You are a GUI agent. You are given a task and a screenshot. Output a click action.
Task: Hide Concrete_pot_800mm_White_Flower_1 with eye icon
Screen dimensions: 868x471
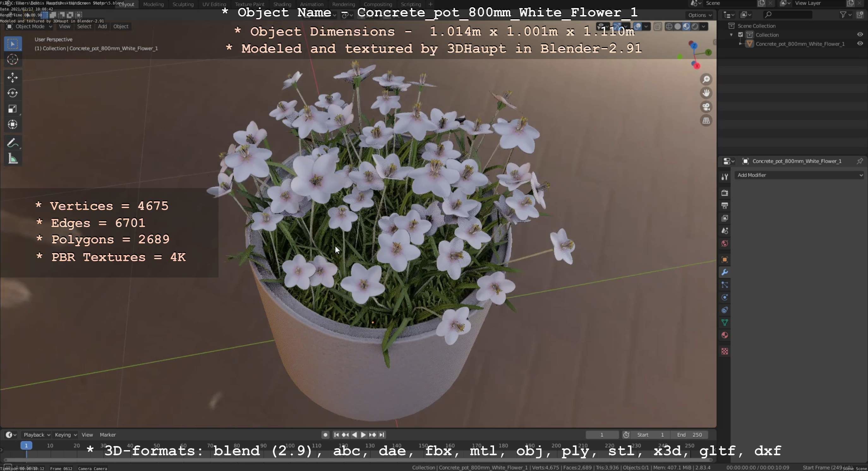(860, 44)
